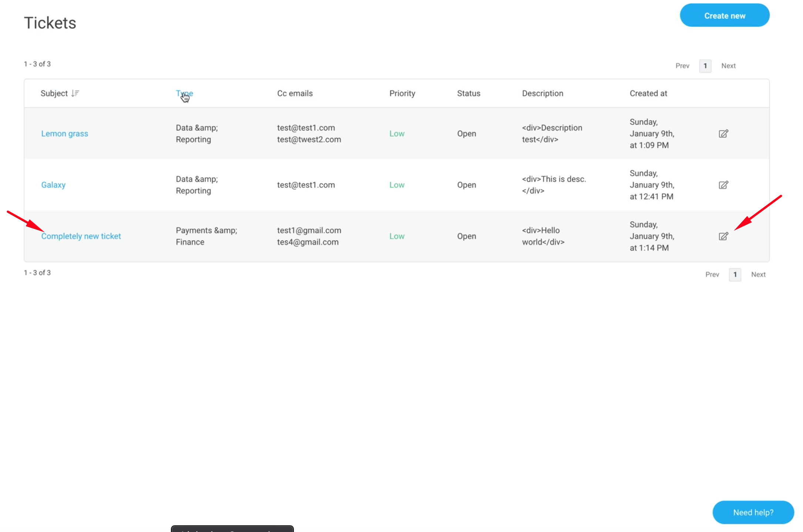Edit the Completely new ticket row
803x532 pixels.
click(x=723, y=236)
